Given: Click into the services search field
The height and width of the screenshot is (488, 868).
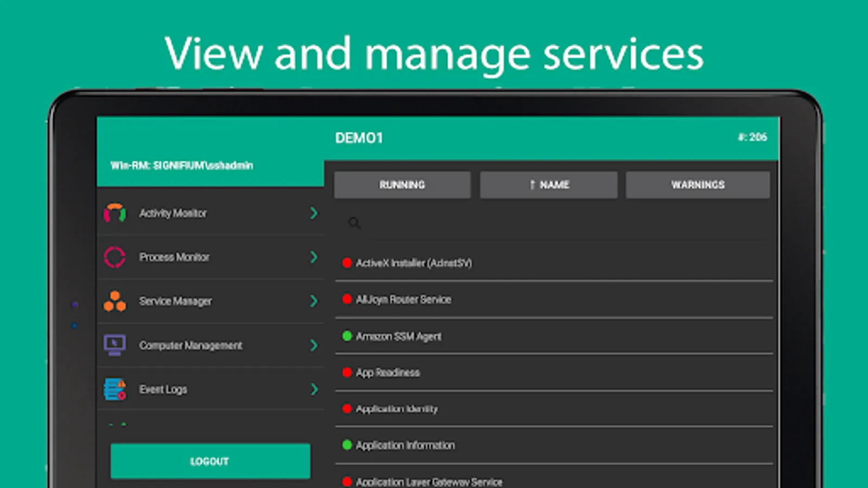Looking at the screenshot, I should 564,223.
